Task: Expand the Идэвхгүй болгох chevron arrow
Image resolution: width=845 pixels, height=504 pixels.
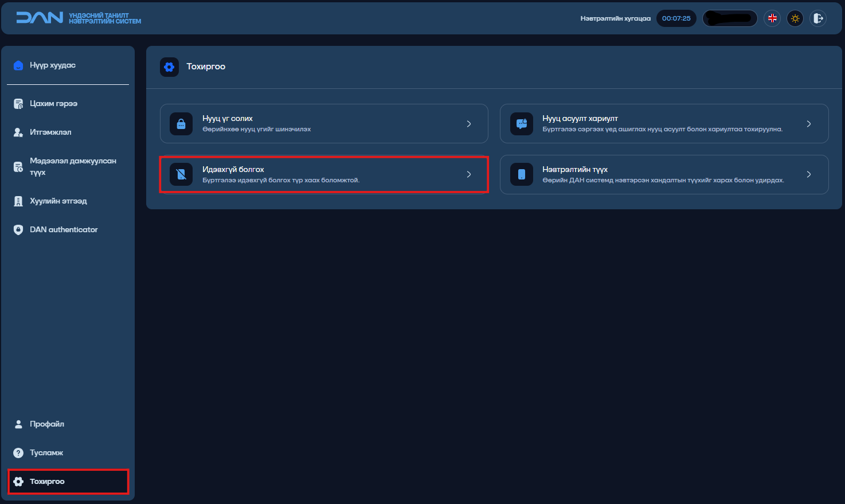Action: (x=469, y=174)
